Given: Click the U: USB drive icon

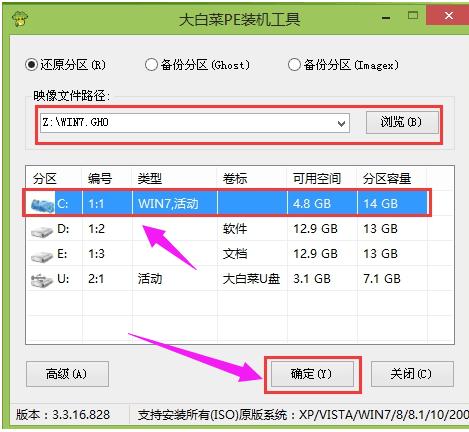Looking at the screenshot, I should click(x=42, y=280).
